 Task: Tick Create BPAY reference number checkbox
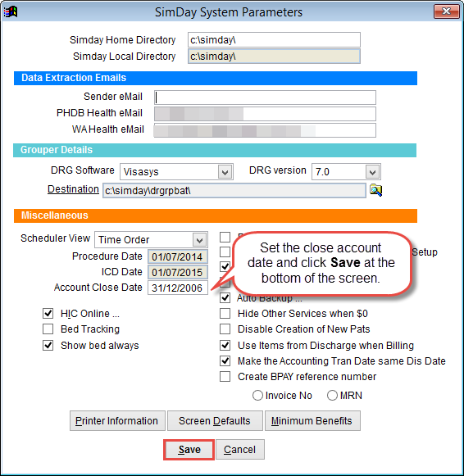(x=225, y=376)
